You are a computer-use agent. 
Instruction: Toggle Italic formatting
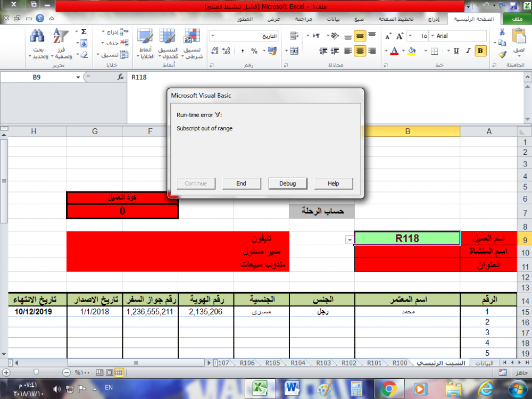(x=468, y=51)
